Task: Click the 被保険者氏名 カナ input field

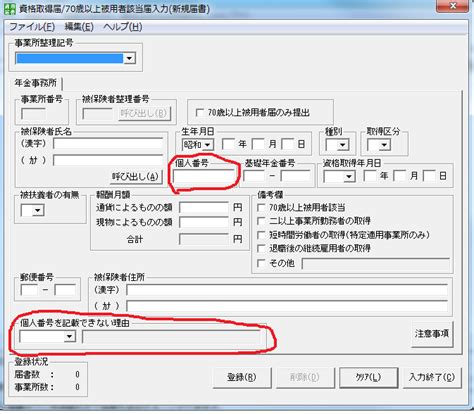Action: click(x=108, y=160)
